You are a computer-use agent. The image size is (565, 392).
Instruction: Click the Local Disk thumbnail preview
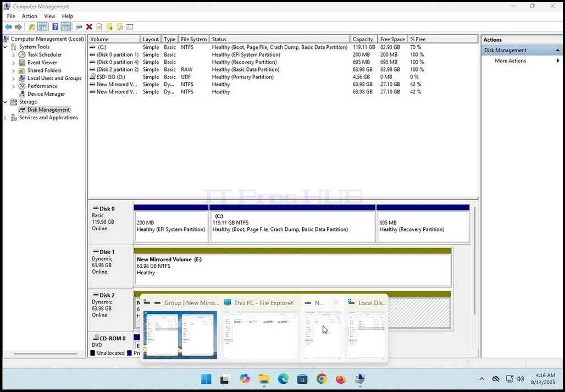point(366,335)
